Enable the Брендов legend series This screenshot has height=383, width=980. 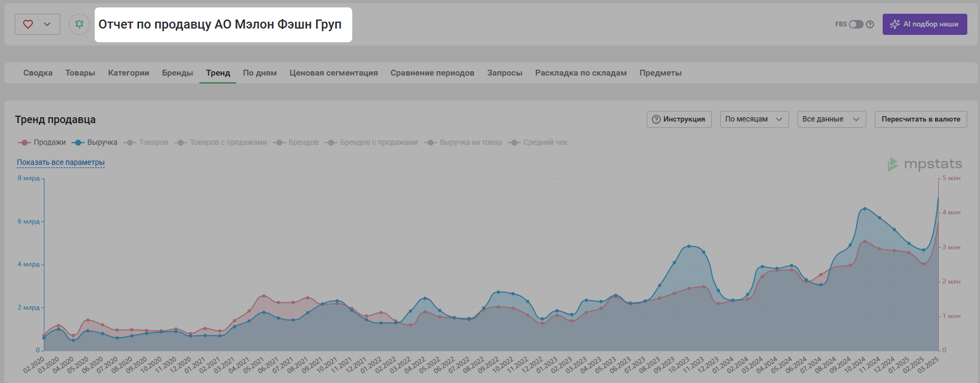[x=296, y=143]
